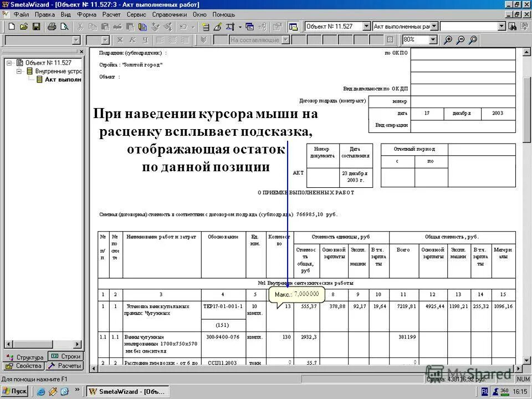Close the left structure panel
Screen dimensions: 532x399
point(81,52)
